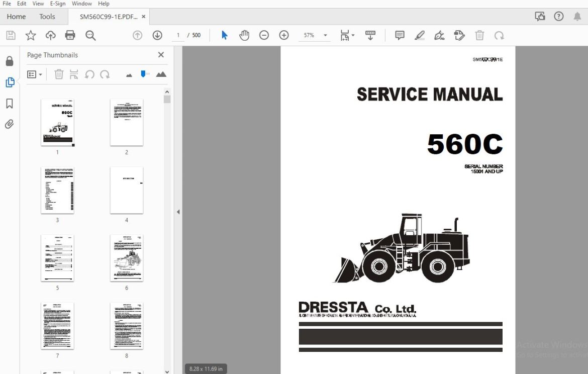Adjust the thumbnail size slider

pos(143,74)
